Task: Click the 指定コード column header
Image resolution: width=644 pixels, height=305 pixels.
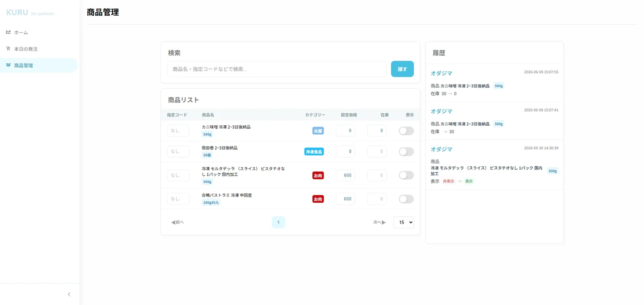Action: point(177,115)
